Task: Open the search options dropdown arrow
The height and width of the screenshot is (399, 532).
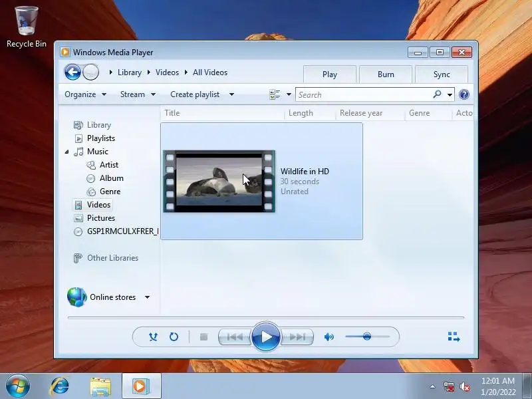Action: 450,94
